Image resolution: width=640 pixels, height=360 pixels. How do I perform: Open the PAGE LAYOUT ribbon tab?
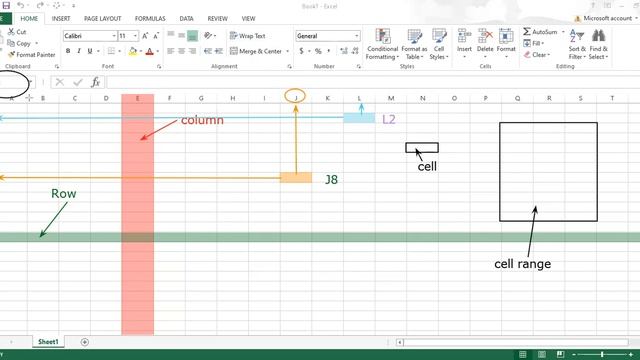coord(102,19)
